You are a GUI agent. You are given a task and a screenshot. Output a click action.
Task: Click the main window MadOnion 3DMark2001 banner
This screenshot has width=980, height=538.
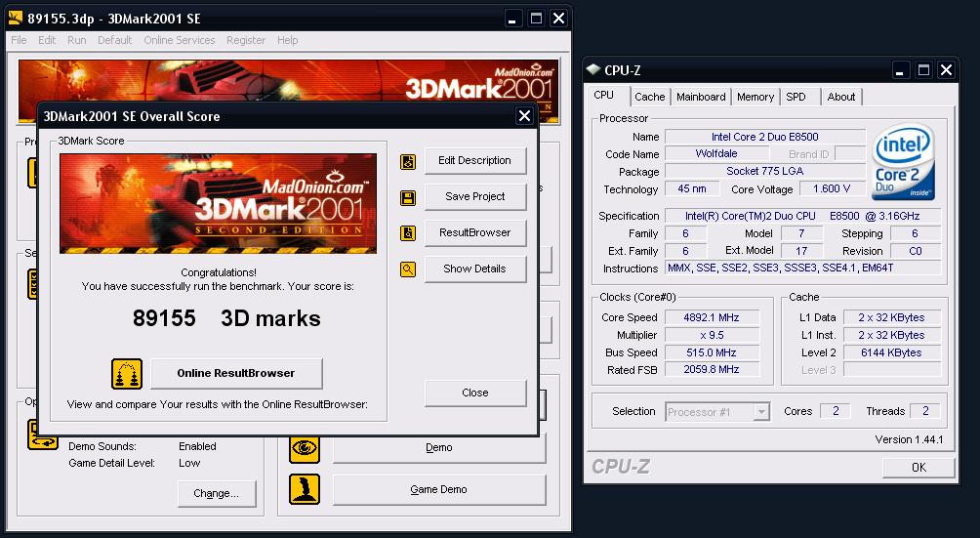pos(288,81)
